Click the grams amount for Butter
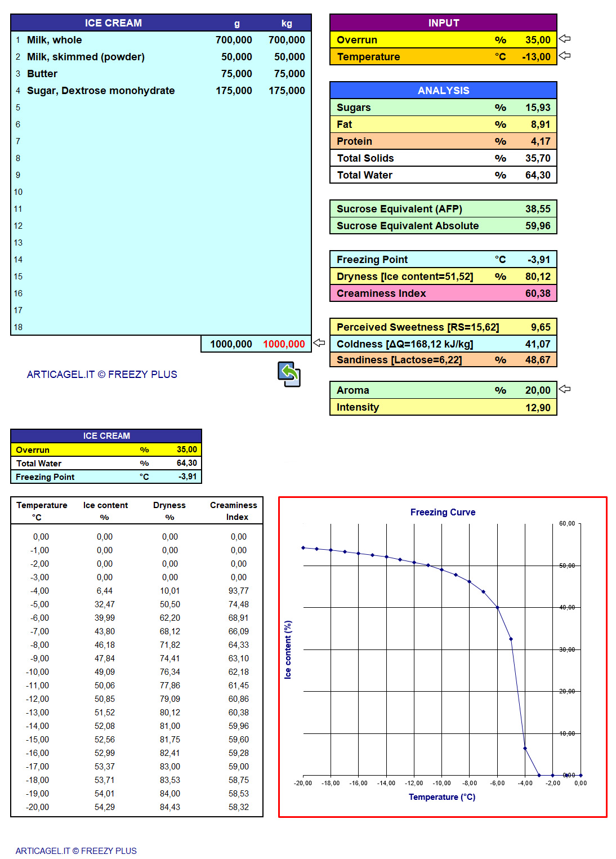The image size is (616, 859). pyautogui.click(x=236, y=74)
